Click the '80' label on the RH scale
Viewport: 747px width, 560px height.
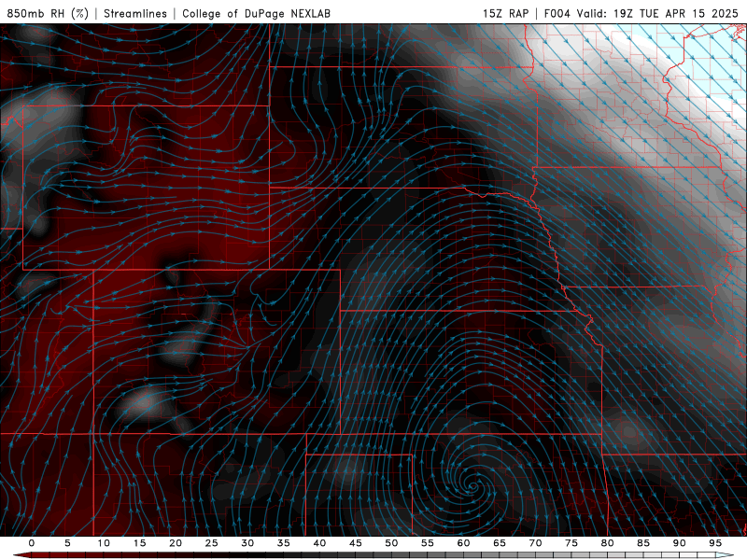coord(608,543)
